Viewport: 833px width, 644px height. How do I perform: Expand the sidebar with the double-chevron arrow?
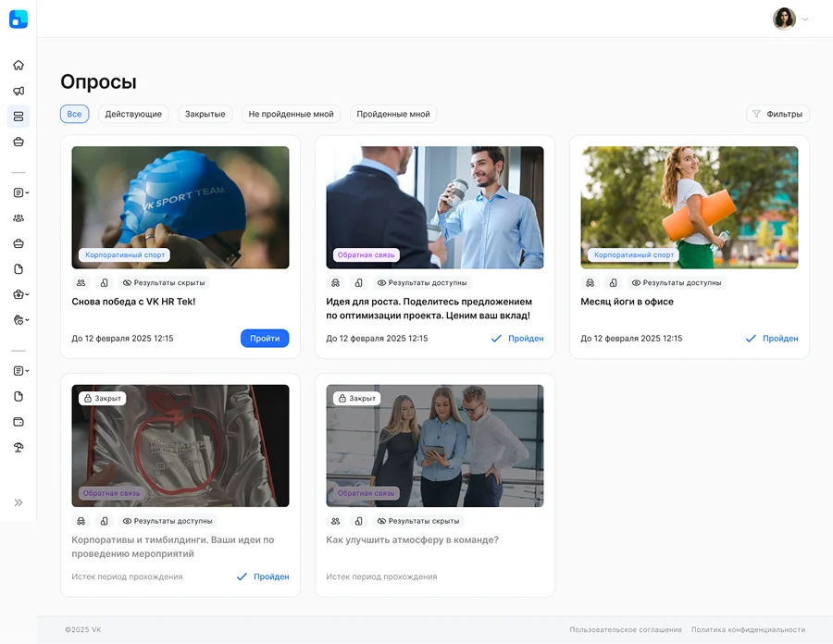coord(19,502)
